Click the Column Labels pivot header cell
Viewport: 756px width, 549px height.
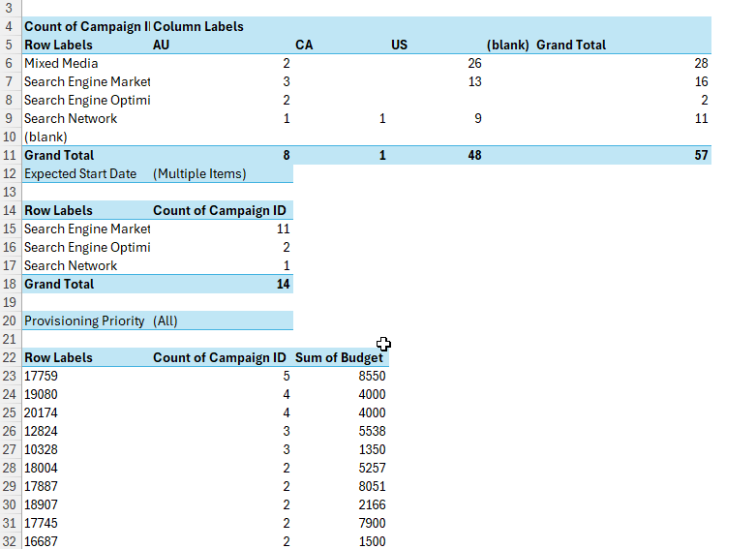198,26
